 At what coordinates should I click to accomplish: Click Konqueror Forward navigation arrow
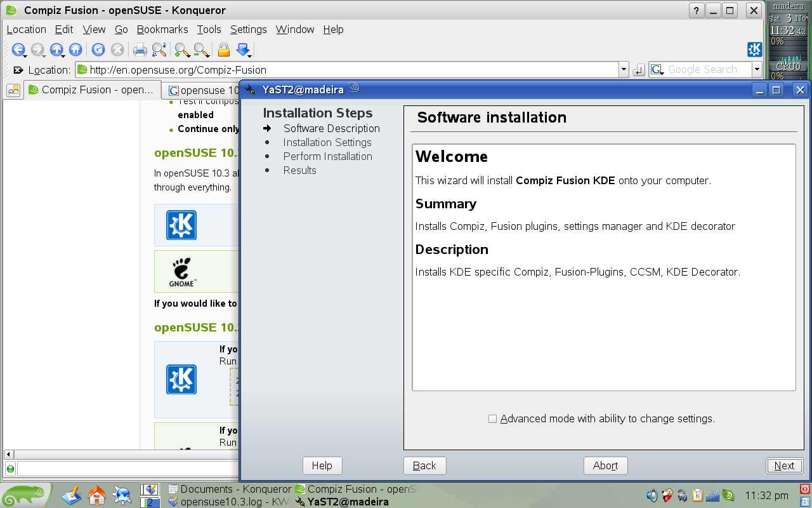(37, 50)
